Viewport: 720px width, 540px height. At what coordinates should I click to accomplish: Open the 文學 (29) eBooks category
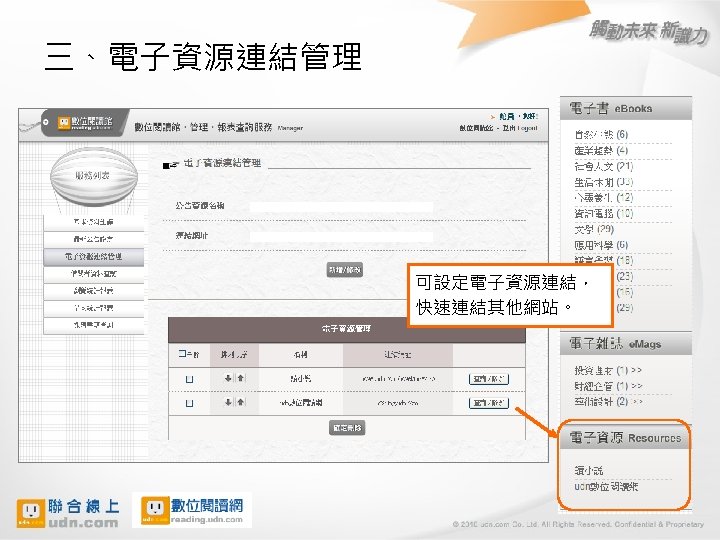pos(594,229)
